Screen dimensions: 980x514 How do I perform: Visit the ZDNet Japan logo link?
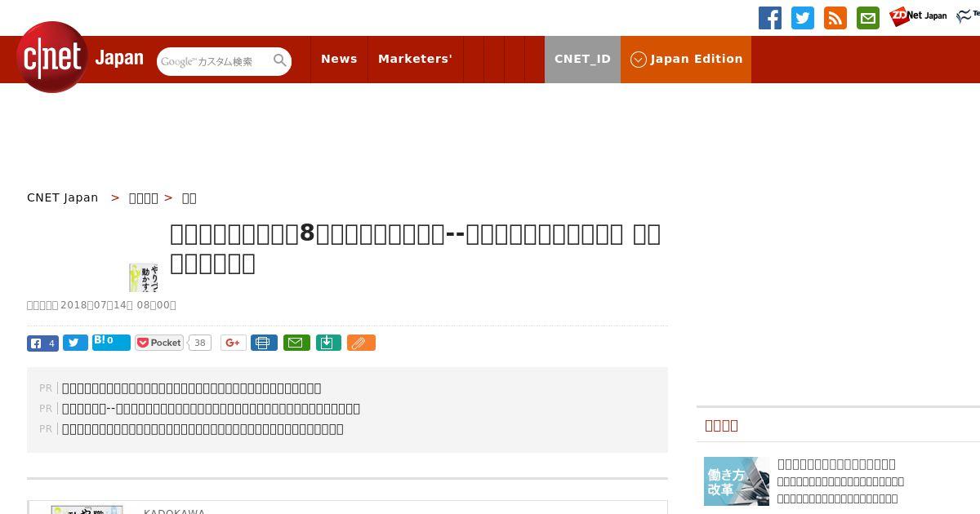[918, 16]
